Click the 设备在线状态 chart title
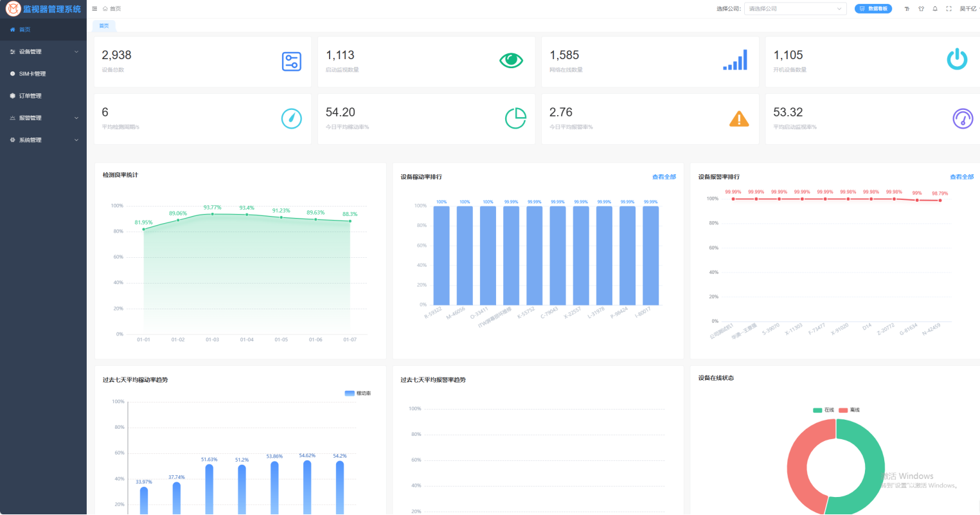 [x=716, y=378]
